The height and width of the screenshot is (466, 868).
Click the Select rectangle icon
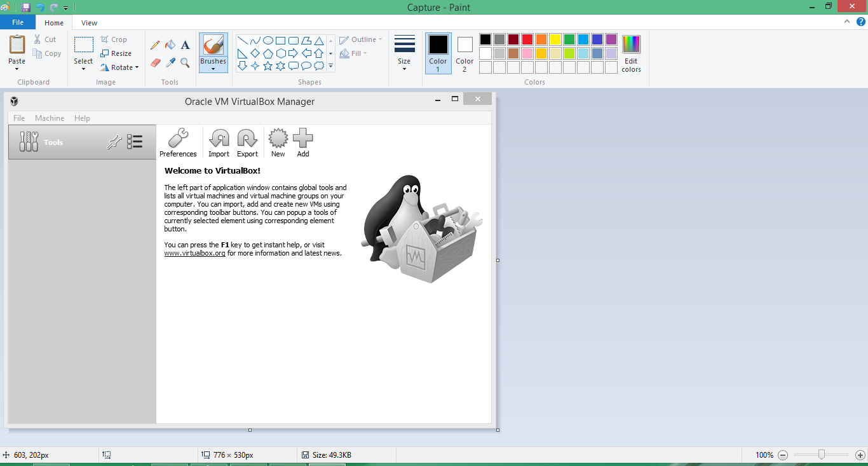pyautogui.click(x=83, y=45)
